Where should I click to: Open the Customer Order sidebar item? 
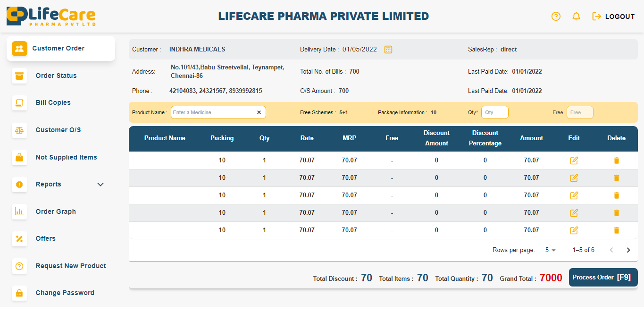pyautogui.click(x=61, y=48)
